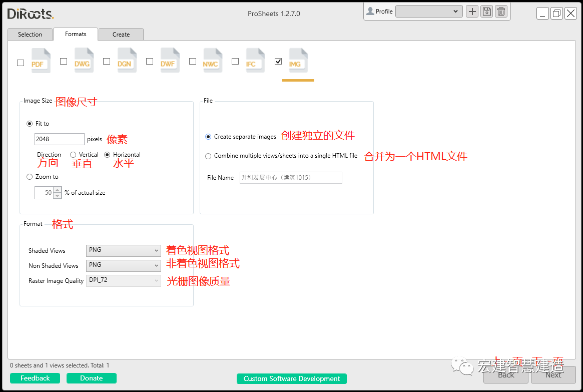Switch to the Create tab
The height and width of the screenshot is (392, 583).
point(121,34)
